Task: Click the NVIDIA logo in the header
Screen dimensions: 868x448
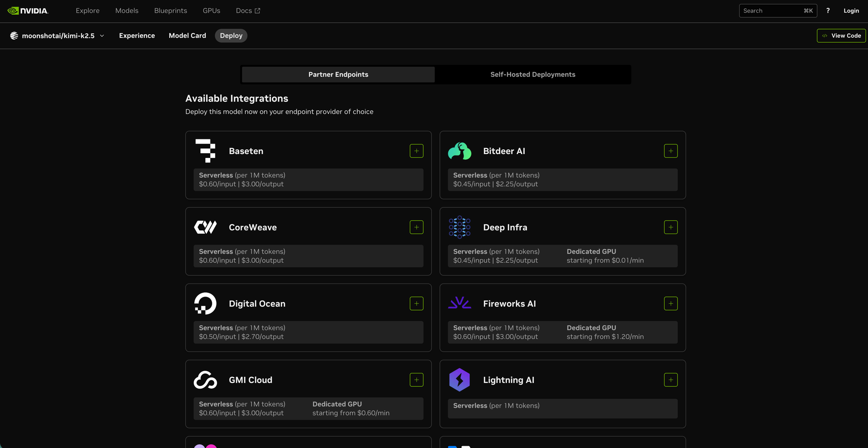Action: 28,10
